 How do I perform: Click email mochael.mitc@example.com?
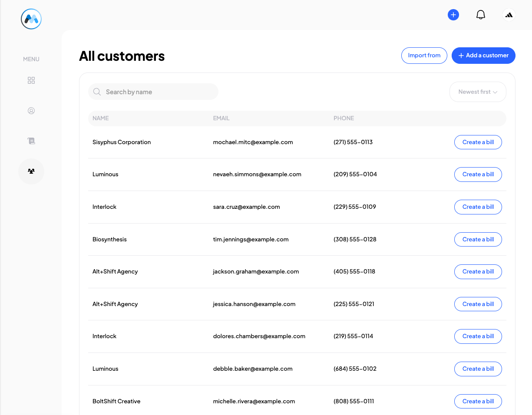[253, 142]
